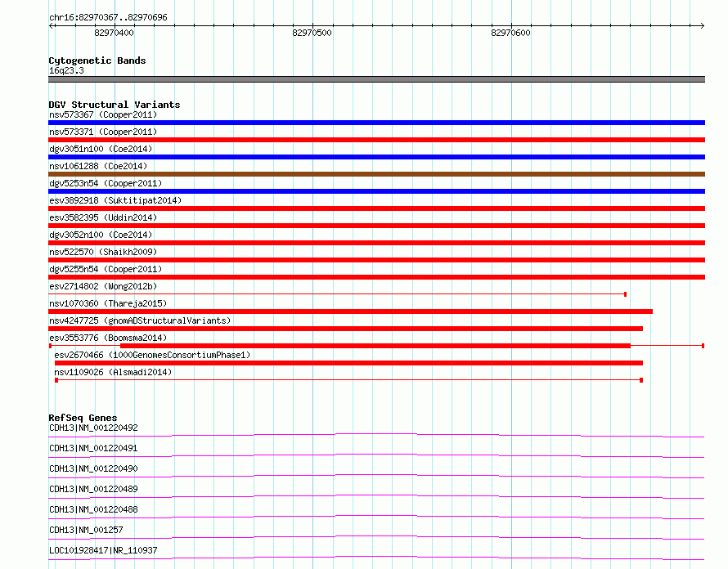Click the gray 16q23.3 cytogenetic band bar
Image resolution: width=728 pixels, height=569 pixels.
pyautogui.click(x=376, y=79)
